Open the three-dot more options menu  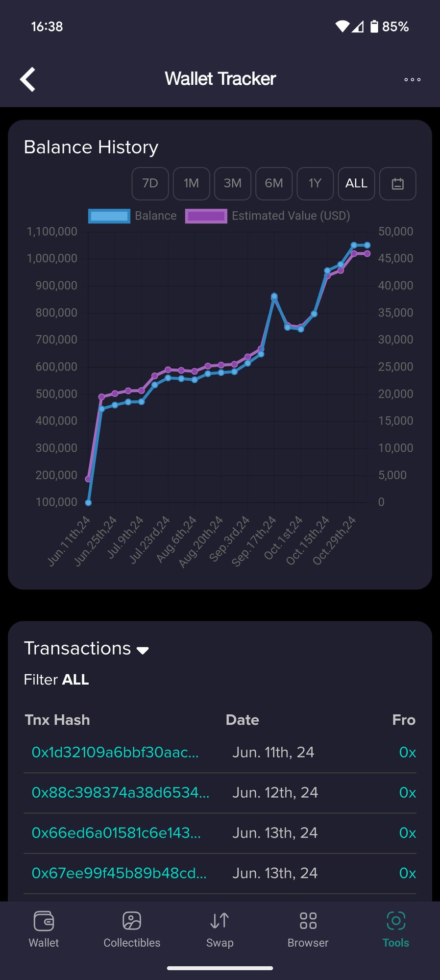tap(412, 79)
